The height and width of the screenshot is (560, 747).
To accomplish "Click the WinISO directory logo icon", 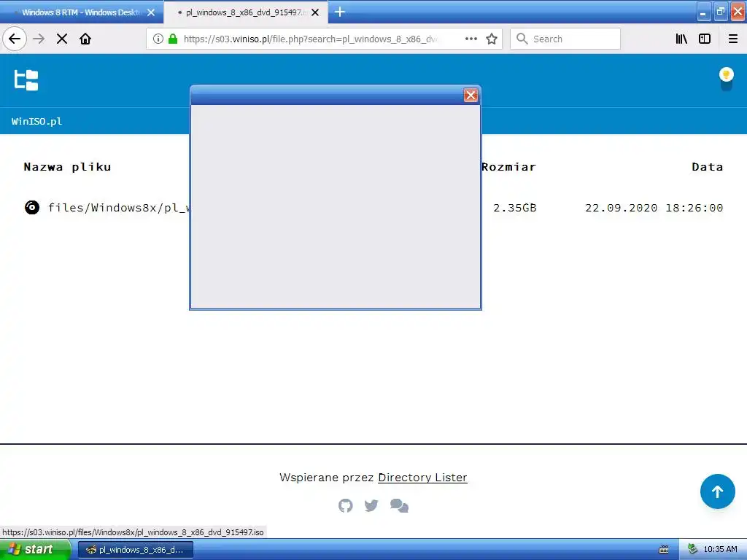I will coord(26,80).
